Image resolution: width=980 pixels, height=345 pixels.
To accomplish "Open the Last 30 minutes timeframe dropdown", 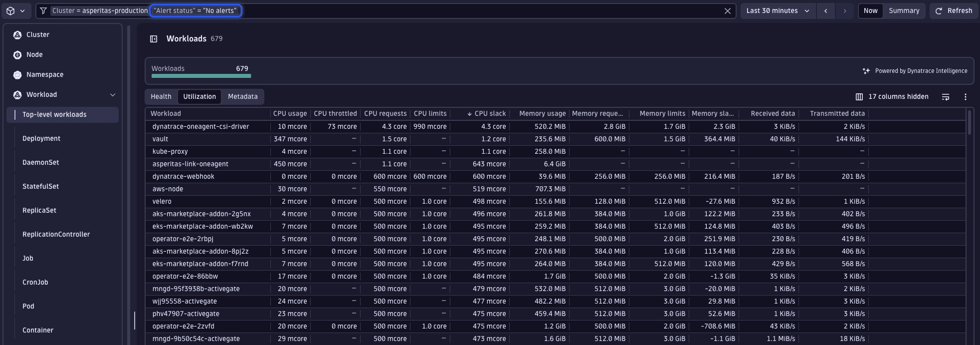I will tap(778, 11).
